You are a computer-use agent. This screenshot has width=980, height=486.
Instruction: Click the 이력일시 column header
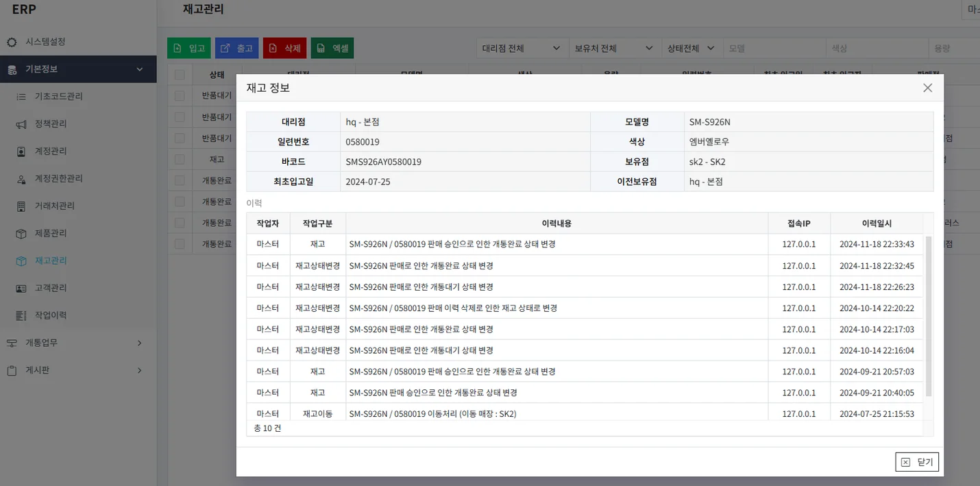pyautogui.click(x=877, y=223)
